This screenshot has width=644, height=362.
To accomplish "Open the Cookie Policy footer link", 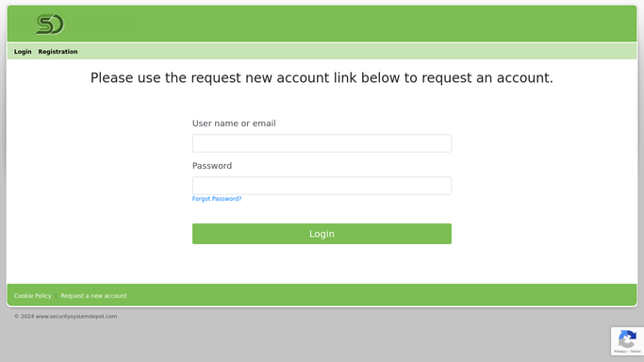I will (x=32, y=296).
